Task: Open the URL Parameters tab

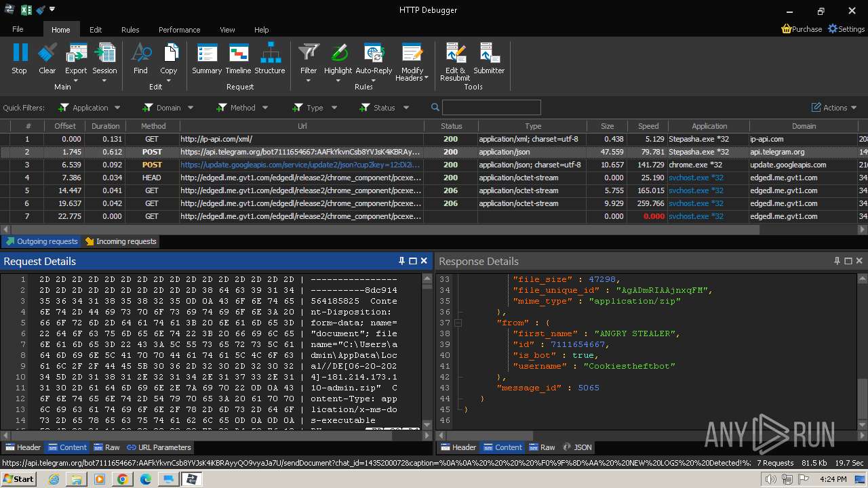Action: click(159, 447)
